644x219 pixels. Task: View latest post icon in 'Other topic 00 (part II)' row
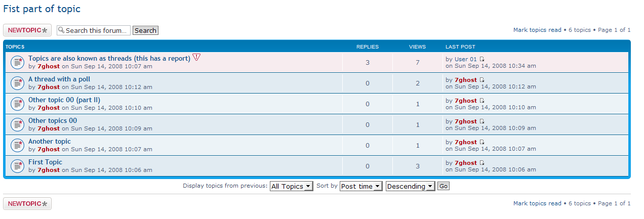[482, 101]
